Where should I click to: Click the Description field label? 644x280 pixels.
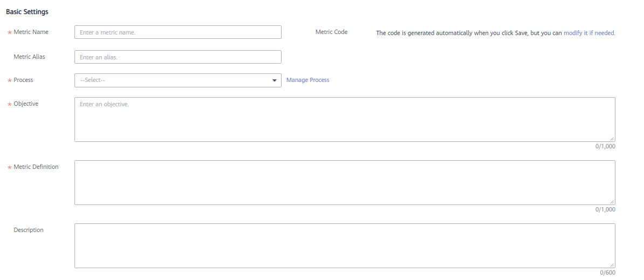point(29,230)
